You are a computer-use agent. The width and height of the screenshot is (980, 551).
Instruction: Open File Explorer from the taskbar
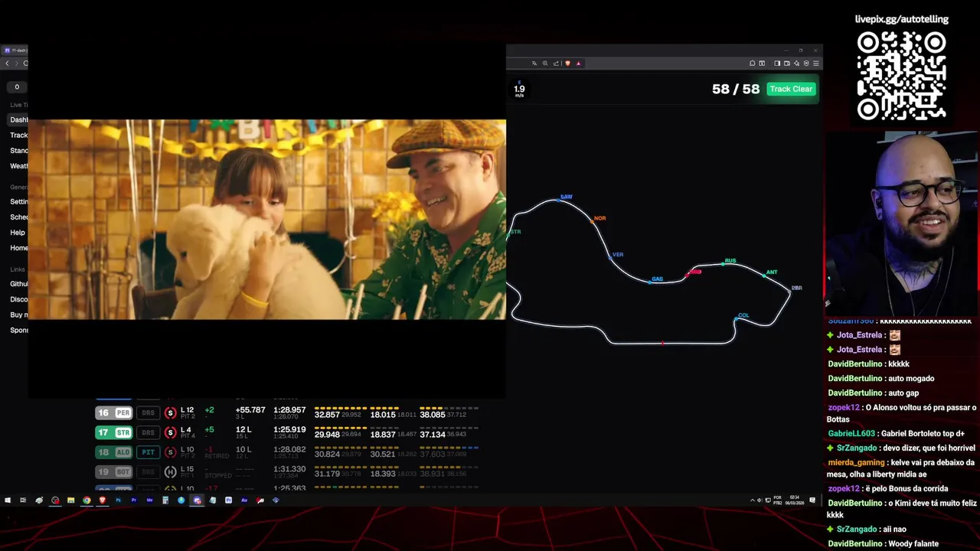(x=71, y=500)
